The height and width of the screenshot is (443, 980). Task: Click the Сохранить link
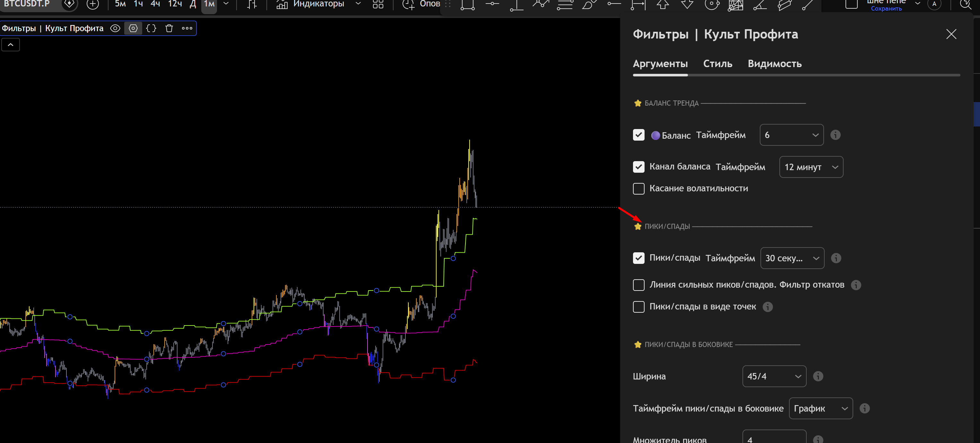[886, 8]
